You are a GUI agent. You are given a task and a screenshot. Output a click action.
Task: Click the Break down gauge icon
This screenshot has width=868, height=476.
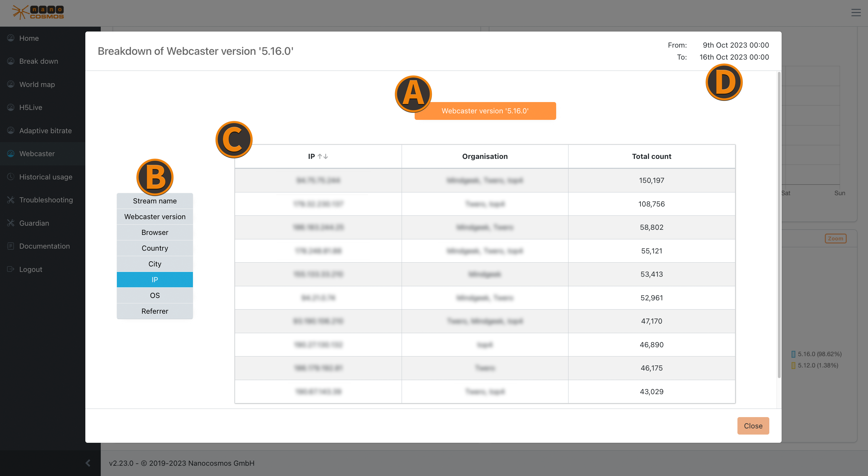11,61
